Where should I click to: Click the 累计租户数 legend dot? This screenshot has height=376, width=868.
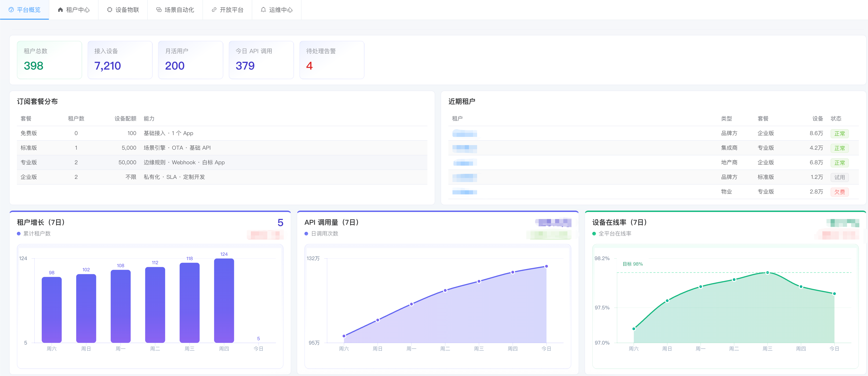click(x=19, y=234)
